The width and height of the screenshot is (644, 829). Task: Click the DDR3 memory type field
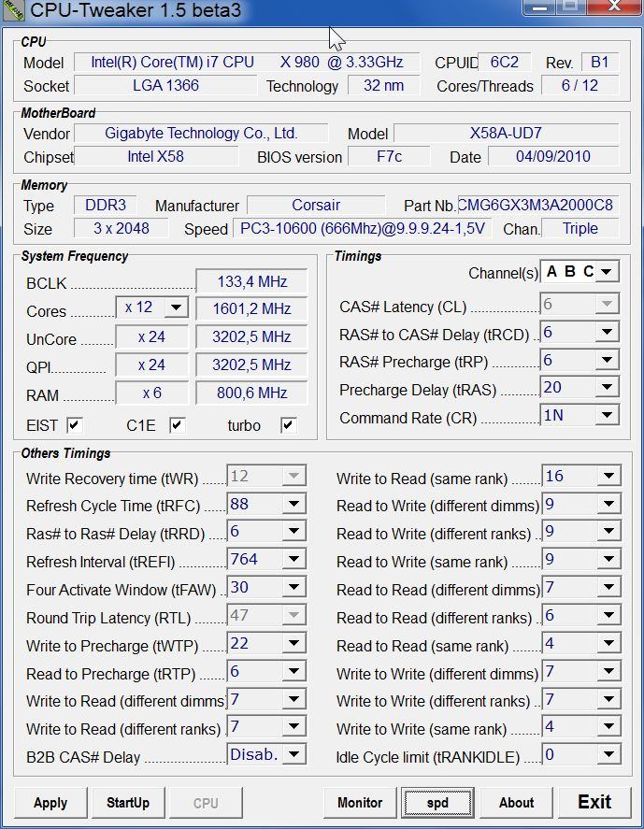click(x=106, y=205)
